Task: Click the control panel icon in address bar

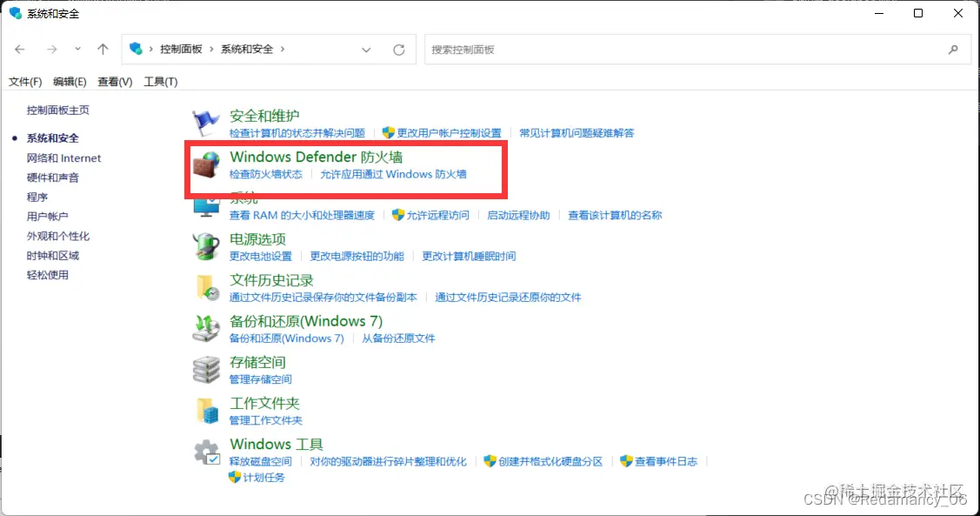Action: click(136, 49)
